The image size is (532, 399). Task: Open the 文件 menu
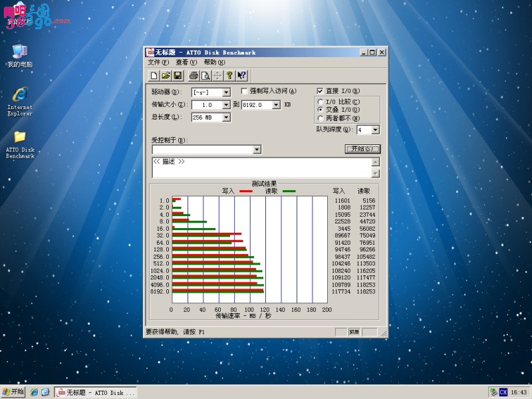click(158, 63)
